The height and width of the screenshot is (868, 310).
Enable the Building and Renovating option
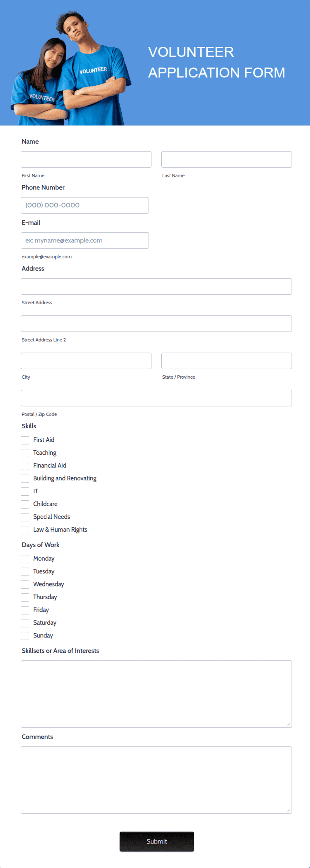coord(25,478)
